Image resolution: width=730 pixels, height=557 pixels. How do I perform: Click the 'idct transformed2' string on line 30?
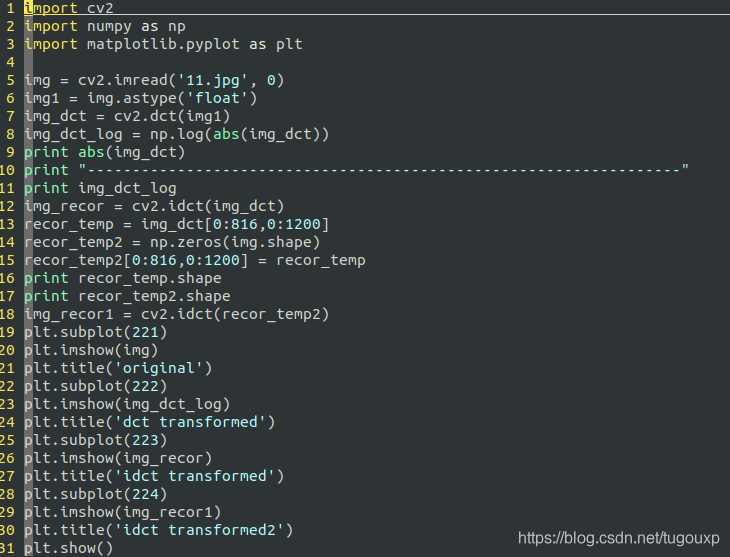pyautogui.click(x=199, y=530)
